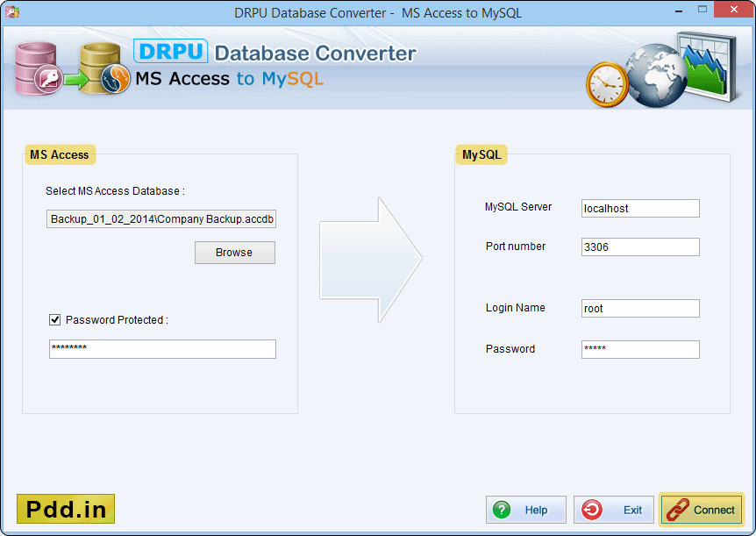This screenshot has width=756, height=536.
Task: Minimize the DRPU Database Converter window
Action: click(679, 10)
